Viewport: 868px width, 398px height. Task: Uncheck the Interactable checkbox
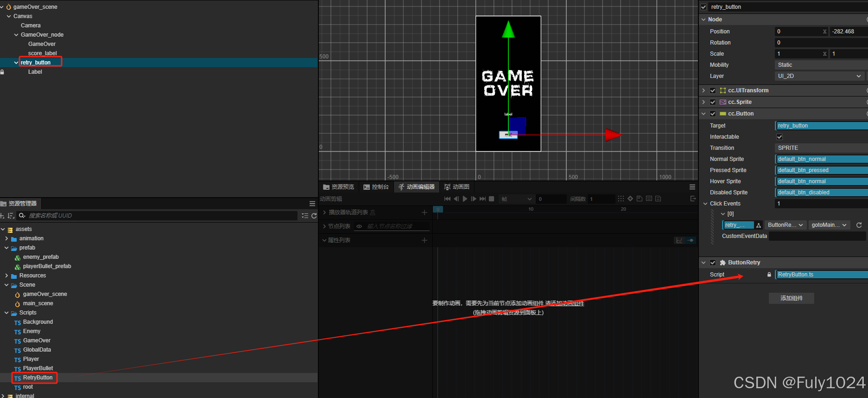click(779, 137)
